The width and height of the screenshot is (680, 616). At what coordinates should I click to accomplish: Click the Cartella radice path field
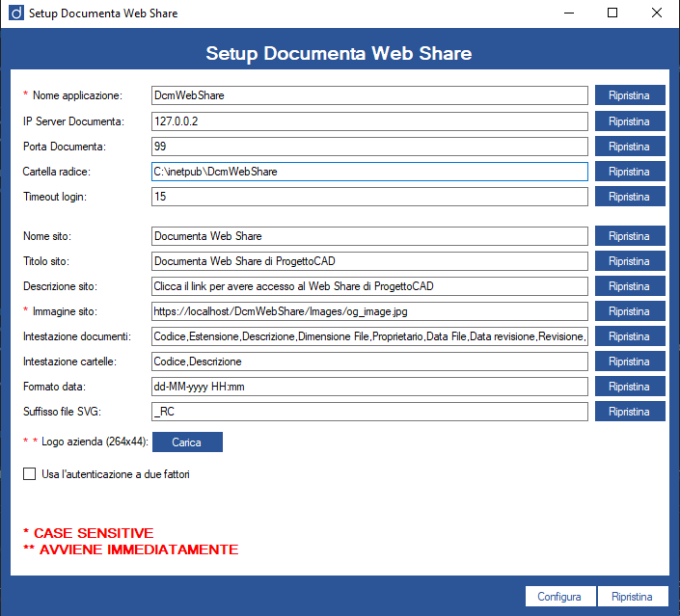369,172
